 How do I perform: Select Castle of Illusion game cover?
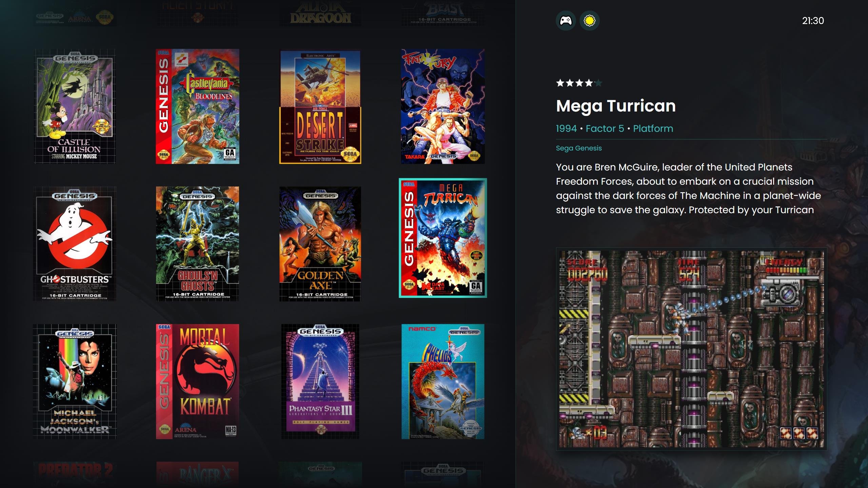click(75, 106)
